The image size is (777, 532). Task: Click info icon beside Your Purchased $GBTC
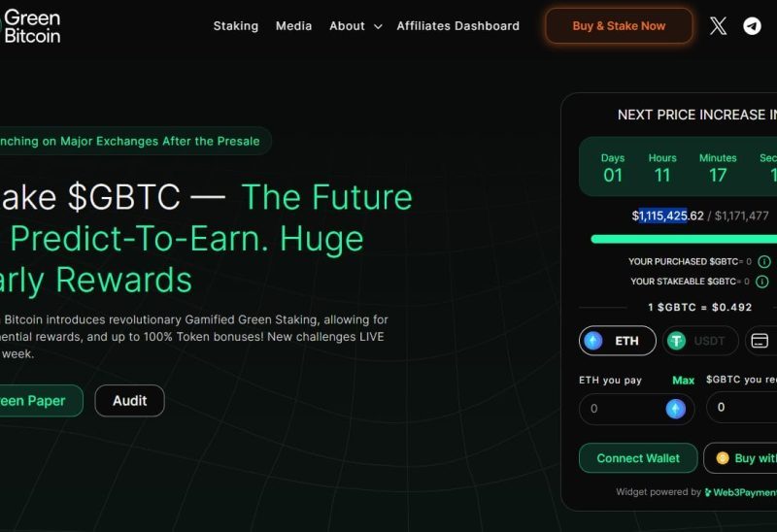pos(764,261)
